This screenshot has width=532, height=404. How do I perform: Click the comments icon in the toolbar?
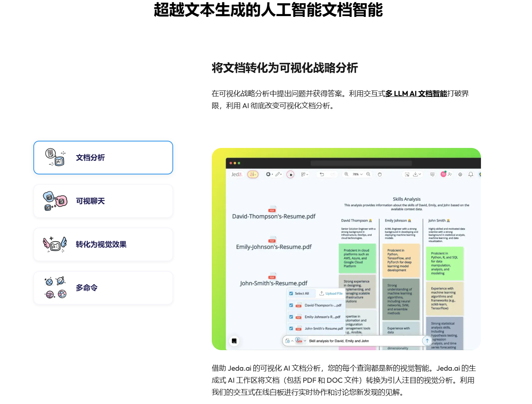pyautogui.click(x=432, y=174)
